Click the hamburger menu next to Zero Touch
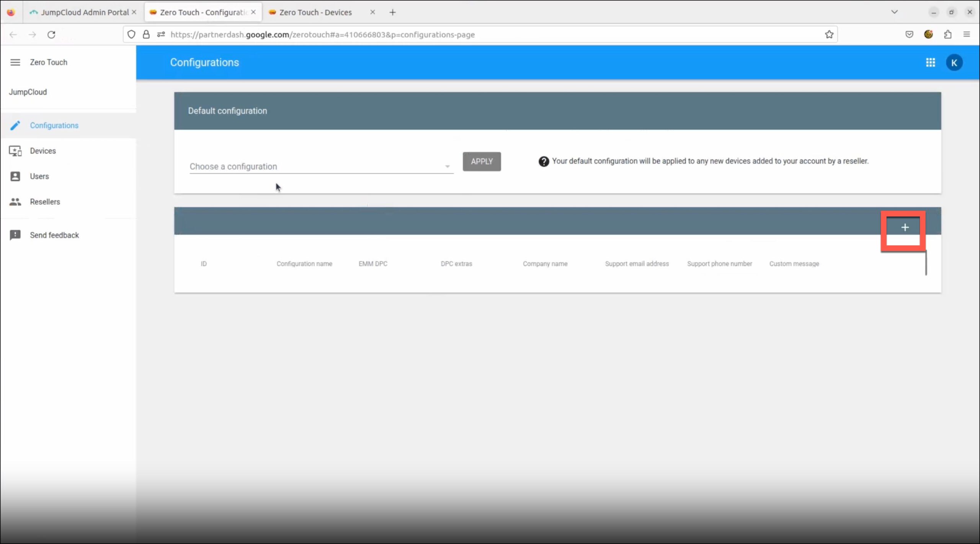The width and height of the screenshot is (980, 544). [x=15, y=62]
